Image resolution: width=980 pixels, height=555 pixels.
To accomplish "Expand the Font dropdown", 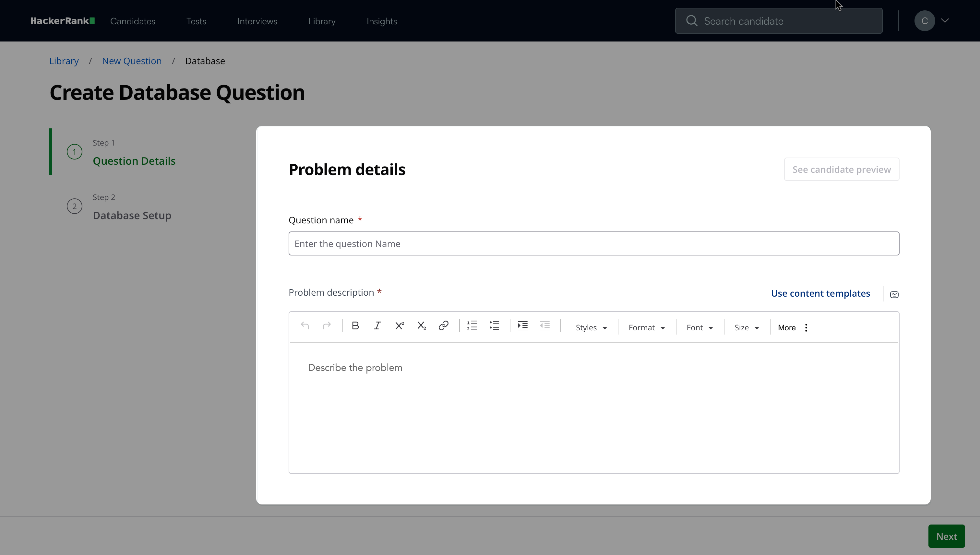I will click(699, 328).
